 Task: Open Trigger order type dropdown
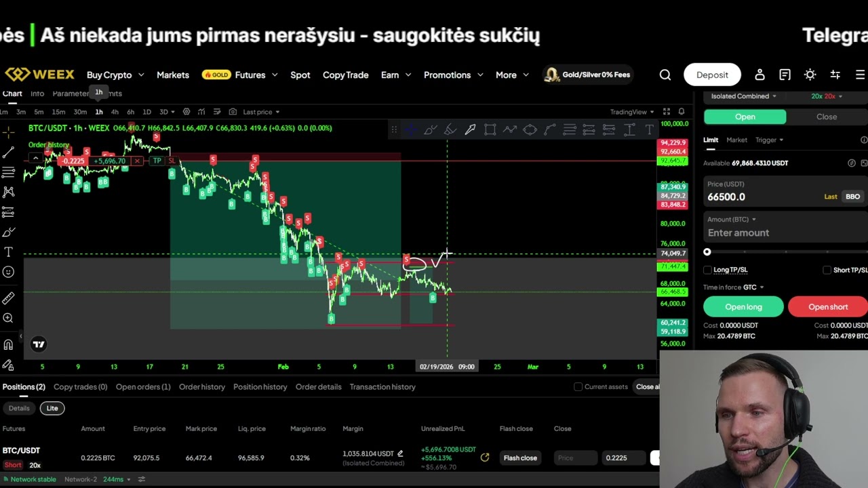(x=769, y=140)
